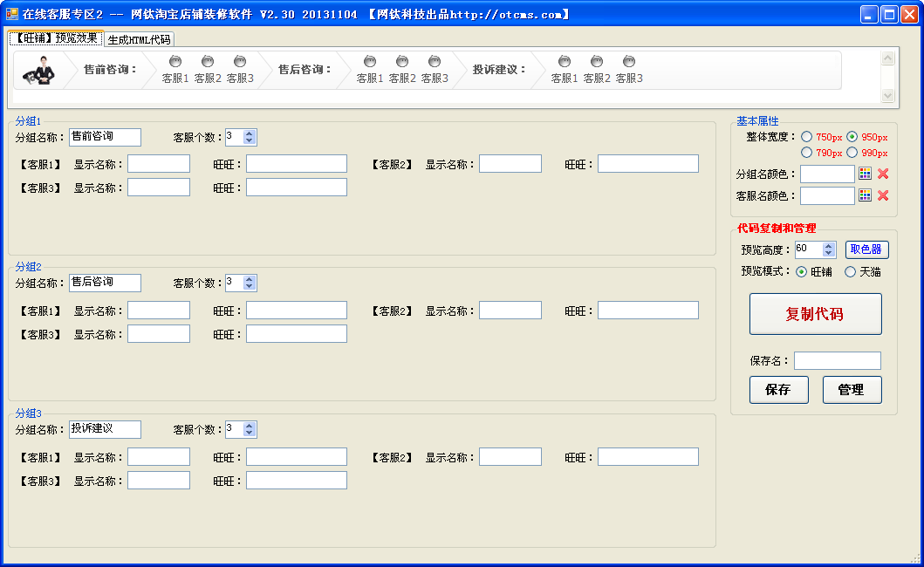Open the 取色器 color picker

pyautogui.click(x=866, y=249)
